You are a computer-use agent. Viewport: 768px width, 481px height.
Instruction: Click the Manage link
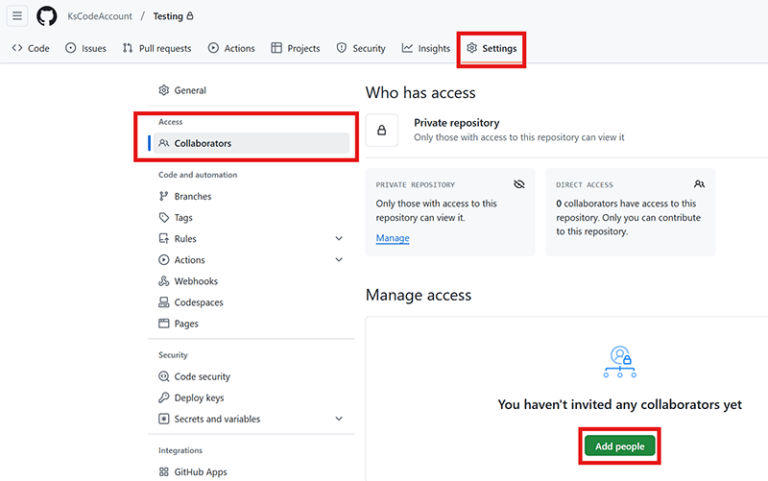coord(393,238)
